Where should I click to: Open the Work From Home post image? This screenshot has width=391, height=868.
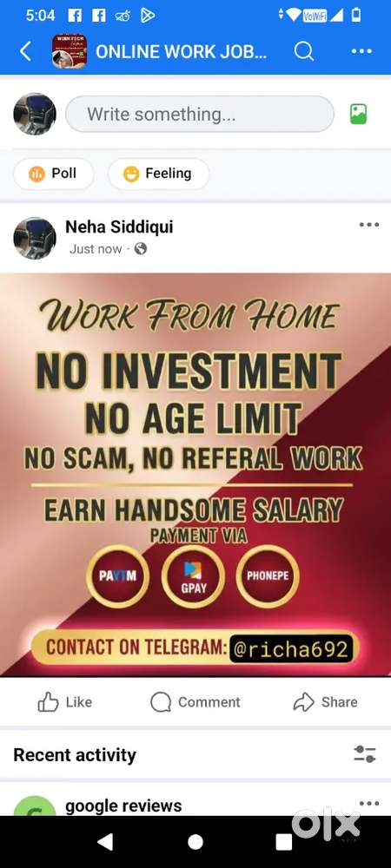[195, 475]
